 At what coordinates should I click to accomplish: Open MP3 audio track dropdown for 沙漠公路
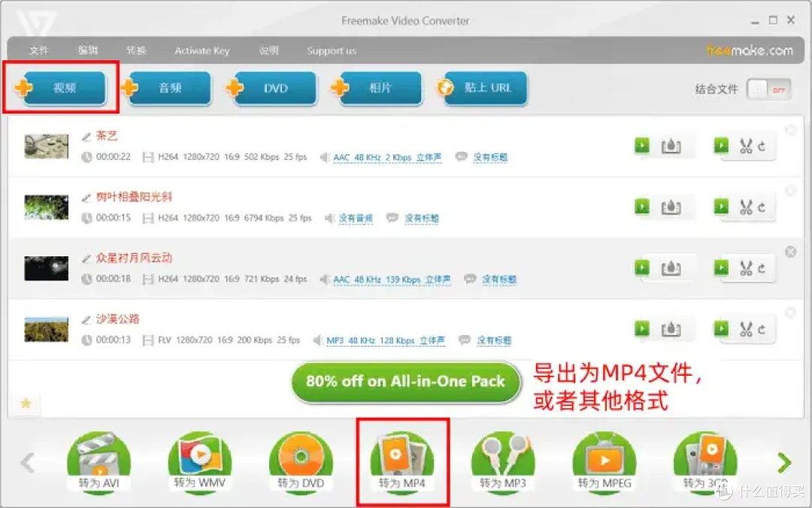click(385, 340)
